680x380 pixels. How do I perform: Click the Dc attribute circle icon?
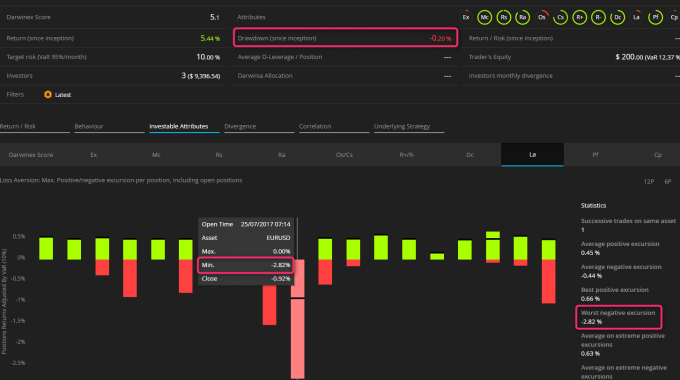[618, 17]
